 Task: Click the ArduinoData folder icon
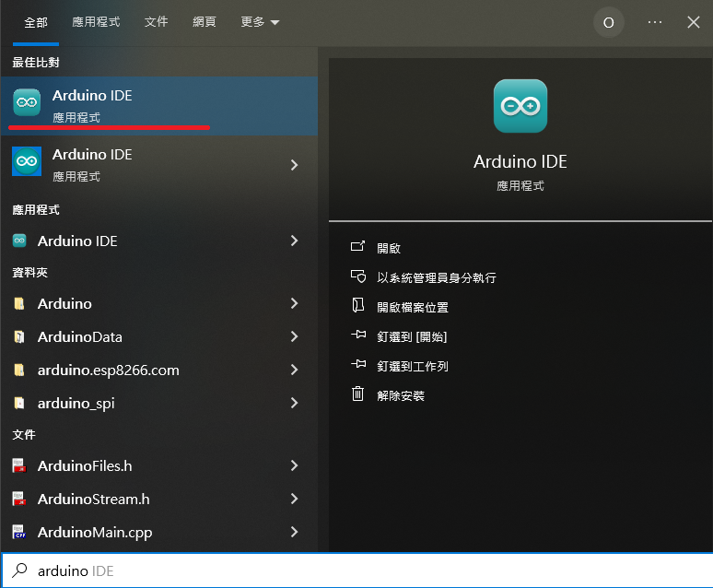click(x=19, y=336)
